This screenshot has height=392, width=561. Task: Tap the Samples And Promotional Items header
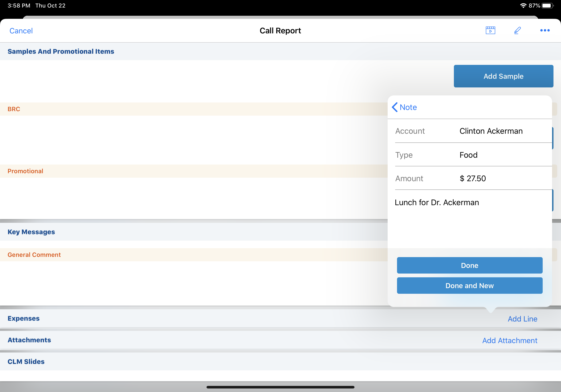tap(61, 51)
